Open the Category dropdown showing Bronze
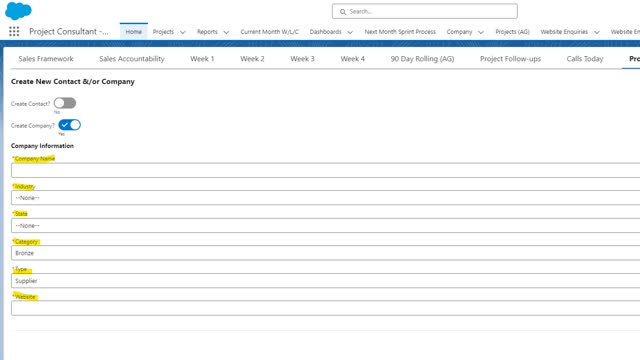 pyautogui.click(x=325, y=253)
